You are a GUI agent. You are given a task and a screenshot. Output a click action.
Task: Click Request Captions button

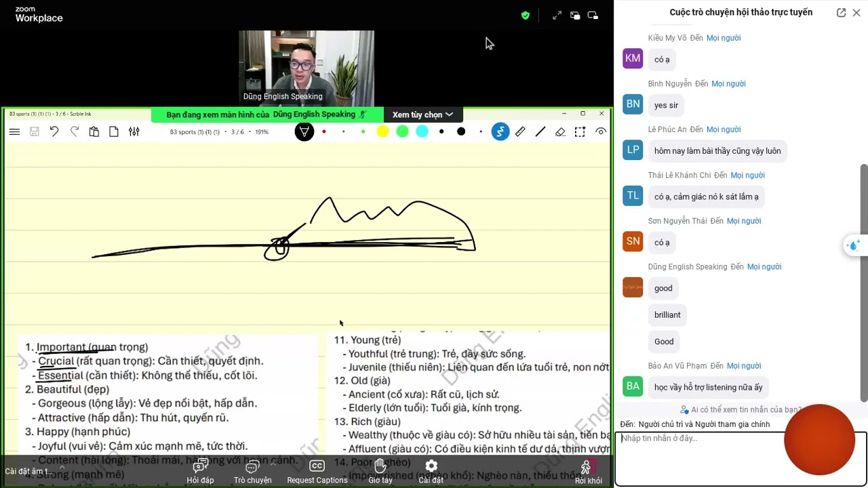coord(317,472)
